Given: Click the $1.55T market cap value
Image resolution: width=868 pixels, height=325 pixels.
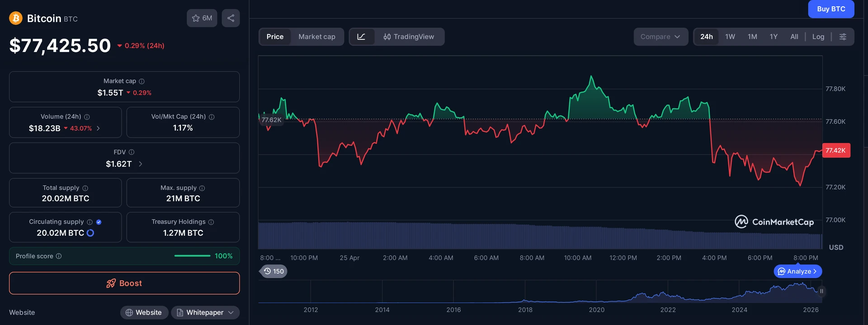Looking at the screenshot, I should tap(110, 93).
